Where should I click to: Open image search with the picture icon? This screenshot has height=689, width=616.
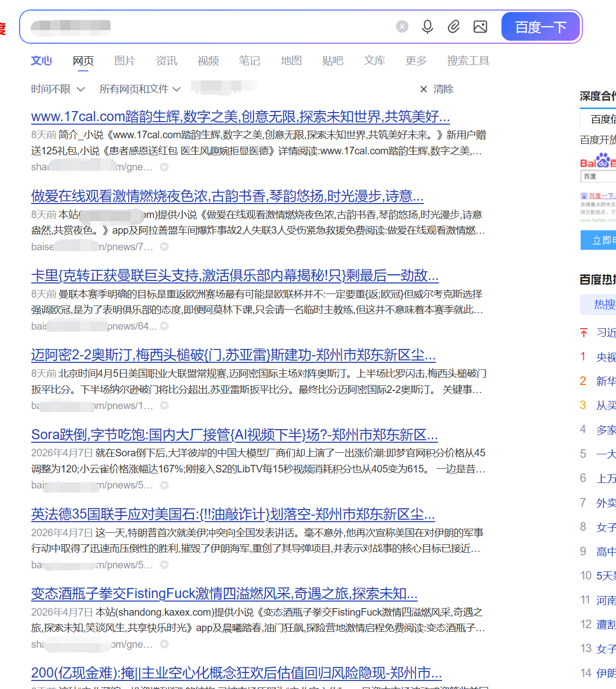pos(480,27)
